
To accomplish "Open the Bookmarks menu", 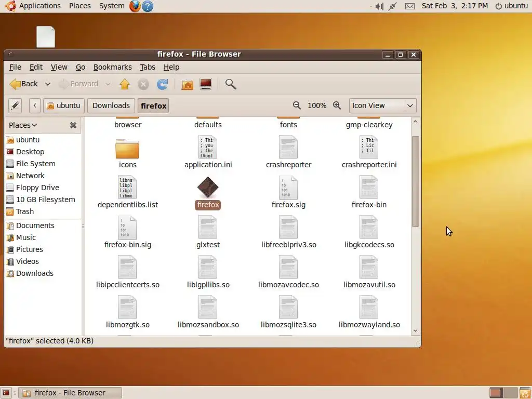I will pyautogui.click(x=113, y=67).
